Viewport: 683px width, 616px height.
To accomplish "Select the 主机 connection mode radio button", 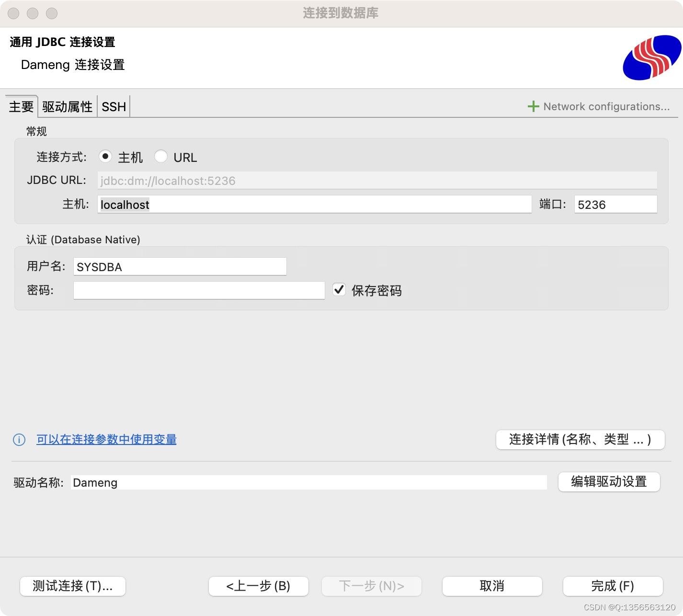I will [x=105, y=156].
